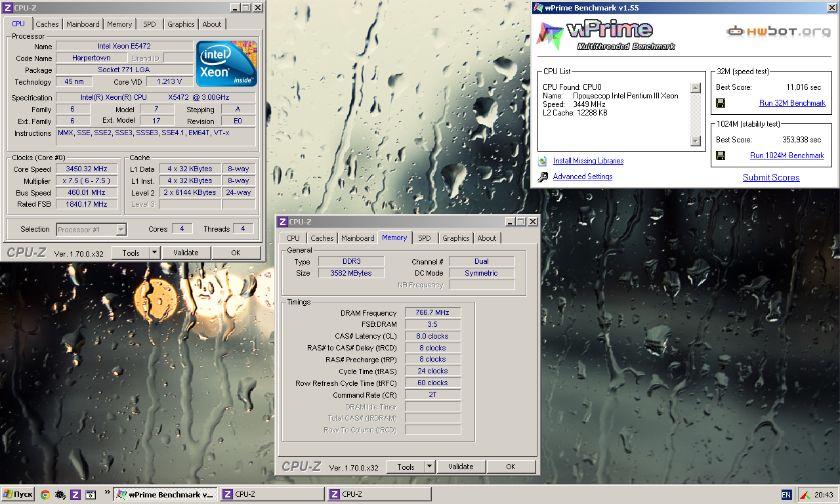Open Memory tab in the processor CPU-Z window
The height and width of the screenshot is (504, 840).
click(x=119, y=24)
